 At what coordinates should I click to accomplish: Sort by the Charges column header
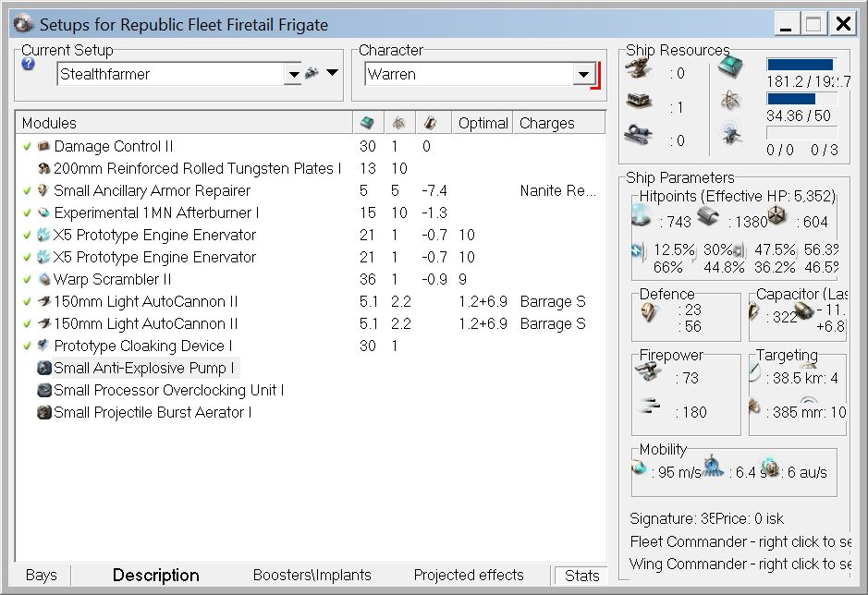point(558,123)
